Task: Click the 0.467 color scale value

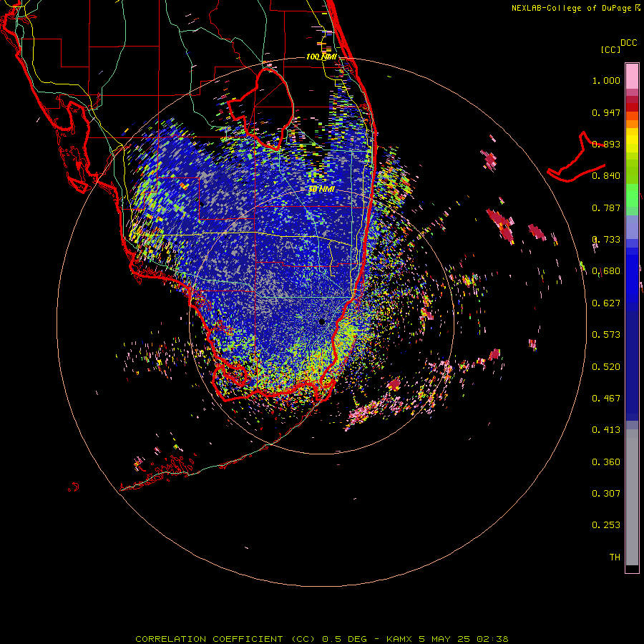Action: 606,399
